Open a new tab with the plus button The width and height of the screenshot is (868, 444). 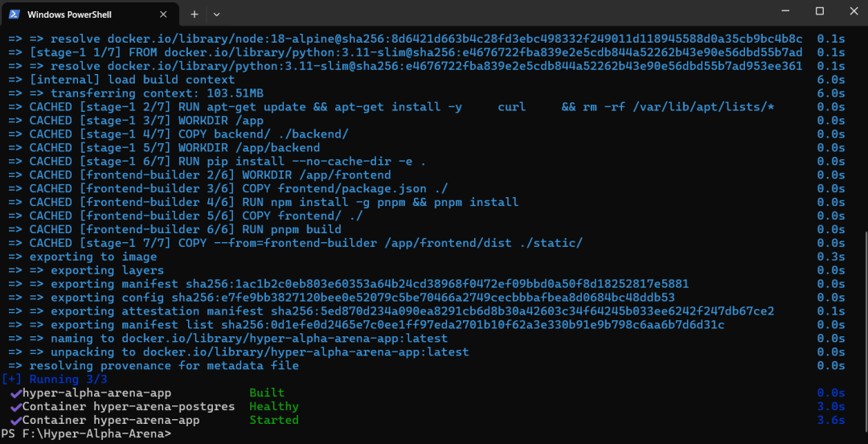194,14
